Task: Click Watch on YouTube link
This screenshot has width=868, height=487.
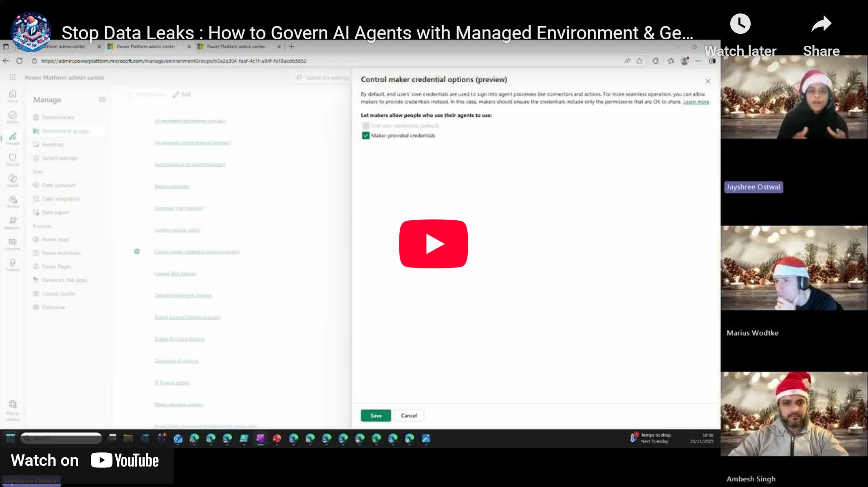Action: pos(86,460)
